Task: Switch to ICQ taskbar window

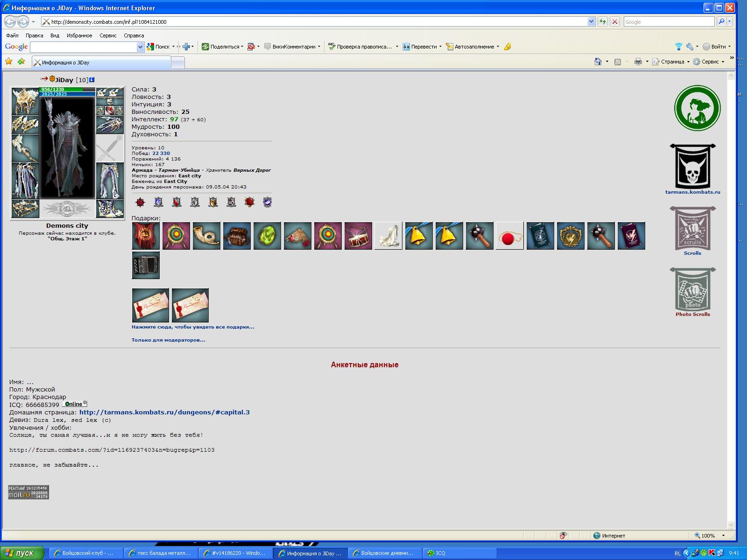Action: (x=459, y=553)
